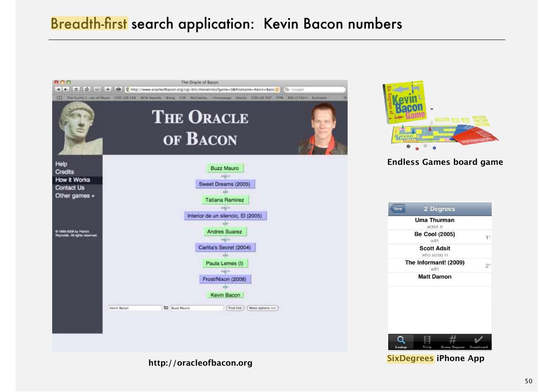Click the http://oracleofbacon.org caption

coord(200,363)
